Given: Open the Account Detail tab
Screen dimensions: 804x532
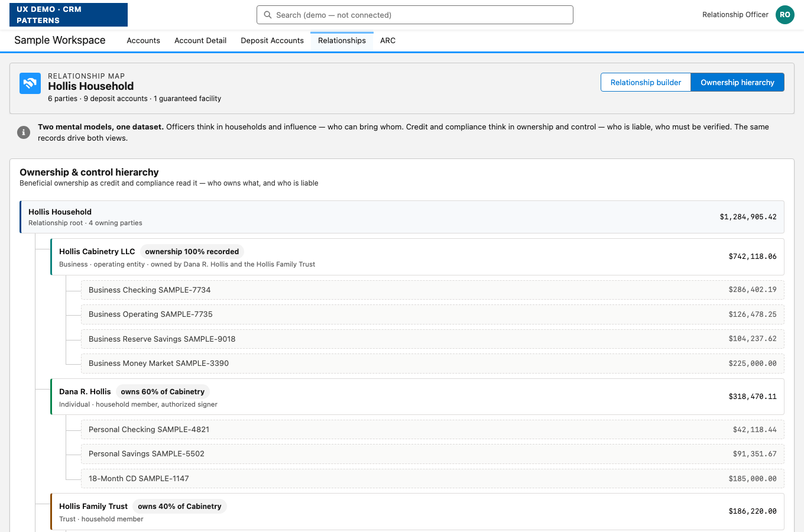Looking at the screenshot, I should coord(200,41).
